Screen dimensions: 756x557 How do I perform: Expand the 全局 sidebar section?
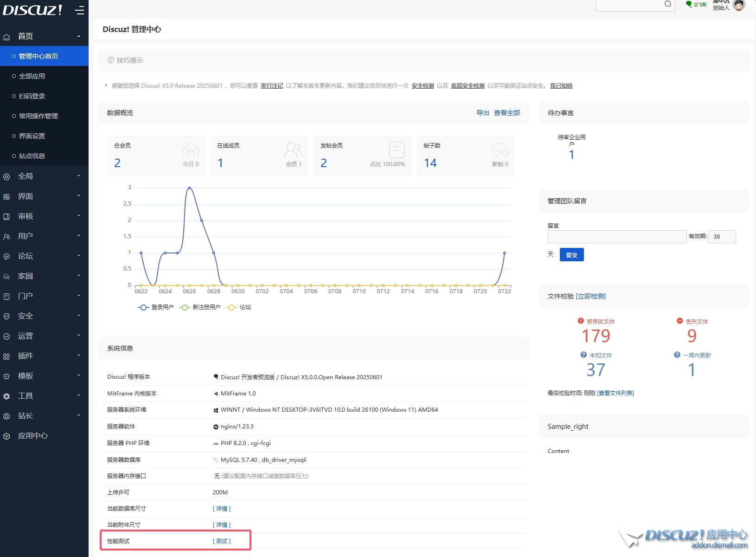[44, 176]
